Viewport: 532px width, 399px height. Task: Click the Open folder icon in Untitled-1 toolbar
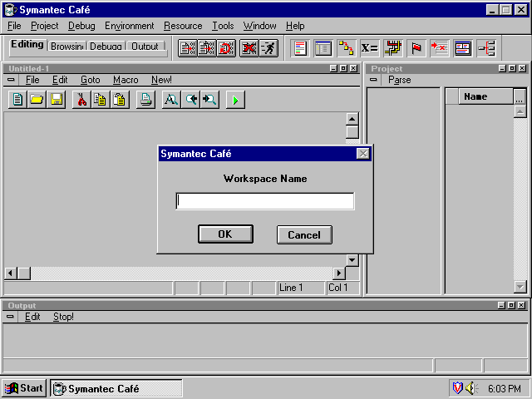pyautogui.click(x=37, y=100)
